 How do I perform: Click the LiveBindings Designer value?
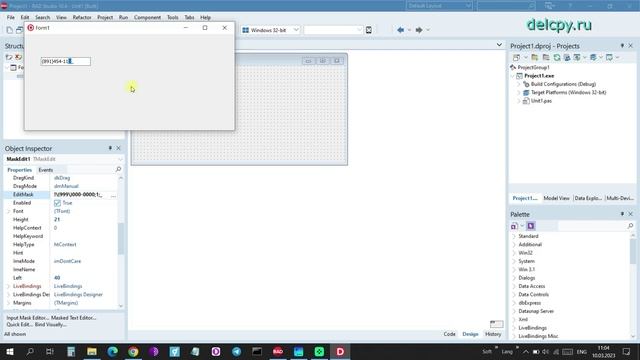pos(78,295)
